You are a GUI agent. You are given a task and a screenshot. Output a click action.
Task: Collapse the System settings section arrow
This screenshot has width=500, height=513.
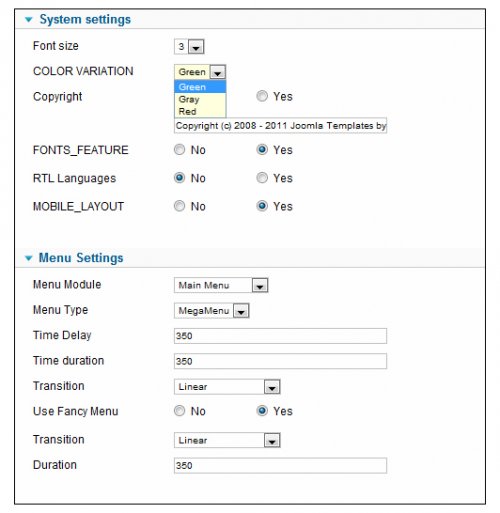click(x=29, y=20)
